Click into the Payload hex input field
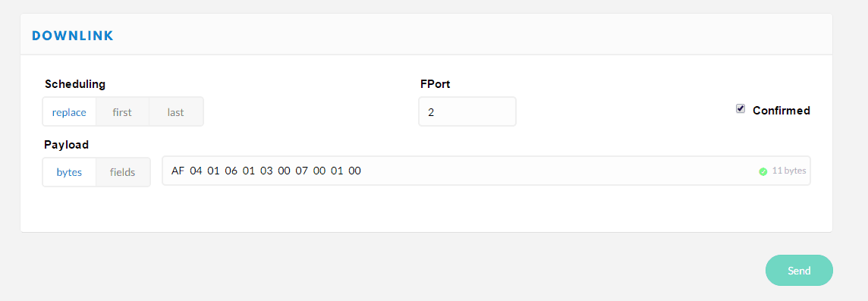The image size is (868, 301). 486,171
